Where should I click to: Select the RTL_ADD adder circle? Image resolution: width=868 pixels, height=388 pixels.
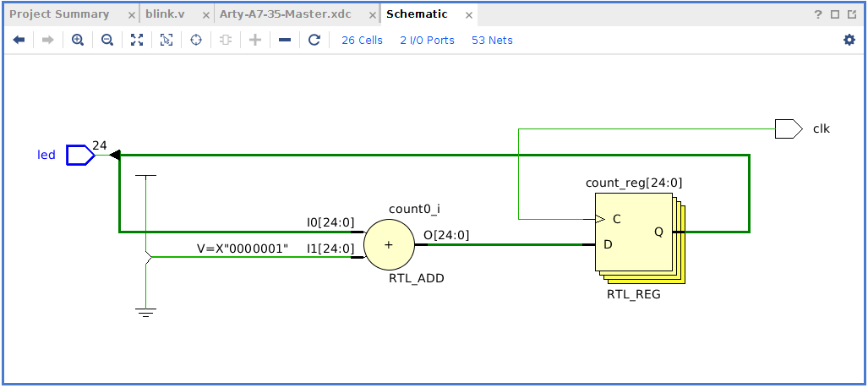point(389,244)
